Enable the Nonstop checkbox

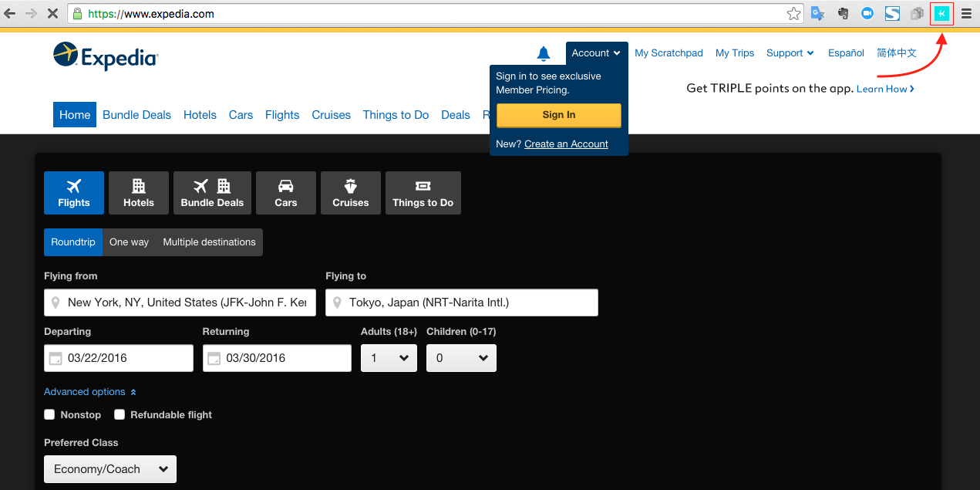click(49, 414)
